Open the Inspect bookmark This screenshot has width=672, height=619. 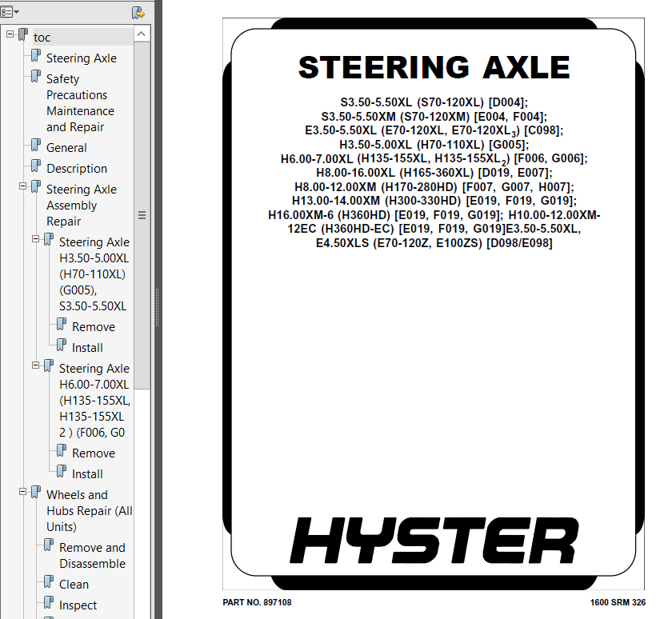78,605
